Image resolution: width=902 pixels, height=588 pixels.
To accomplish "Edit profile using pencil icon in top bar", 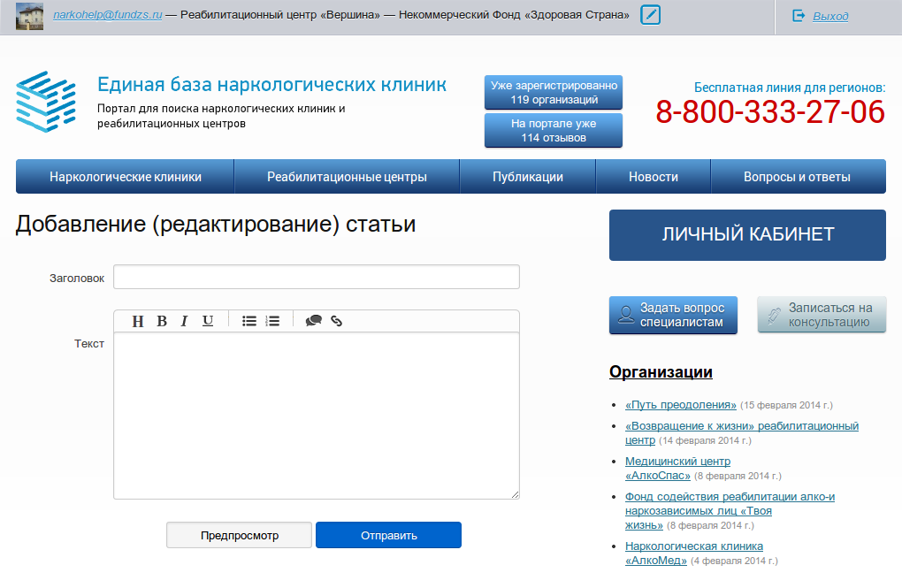I will (651, 15).
